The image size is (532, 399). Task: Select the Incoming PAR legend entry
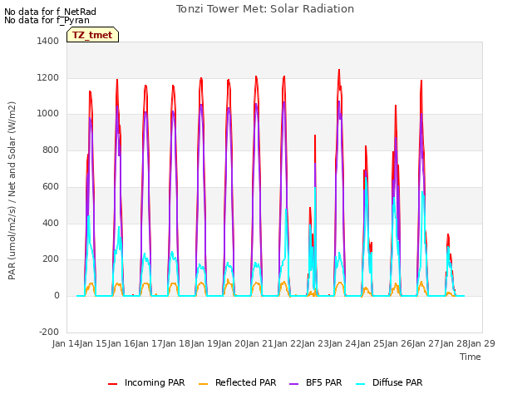pos(146,382)
